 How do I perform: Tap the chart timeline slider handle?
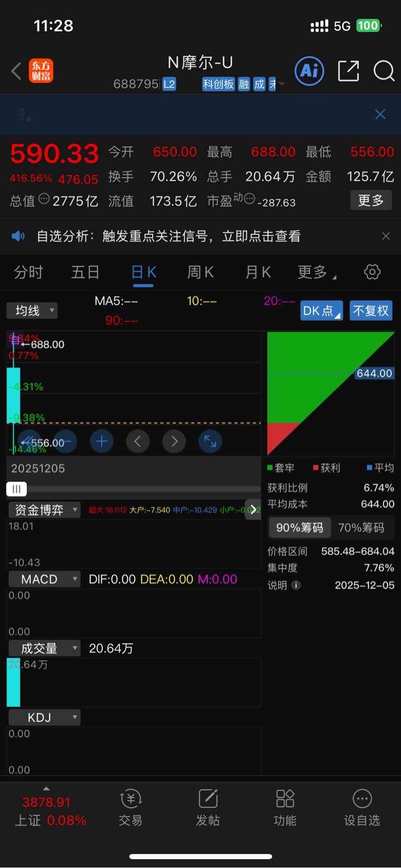point(17,489)
